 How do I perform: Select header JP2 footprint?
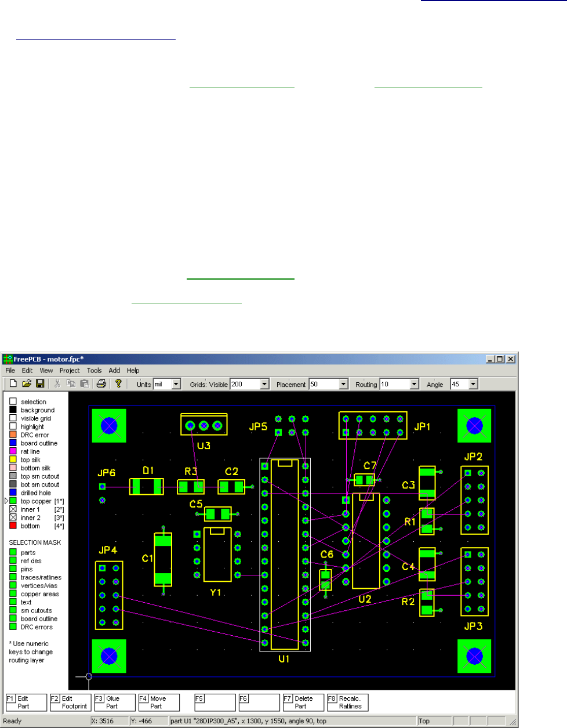coord(474,500)
